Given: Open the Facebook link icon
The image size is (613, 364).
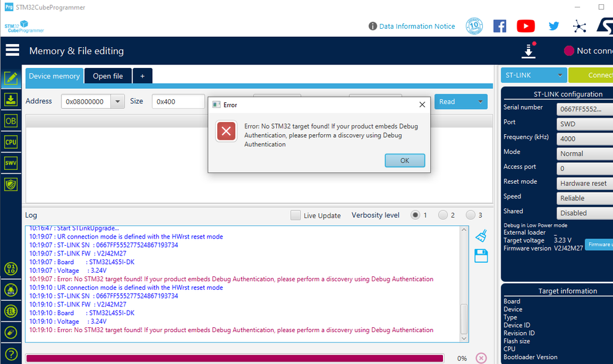Looking at the screenshot, I should (499, 26).
